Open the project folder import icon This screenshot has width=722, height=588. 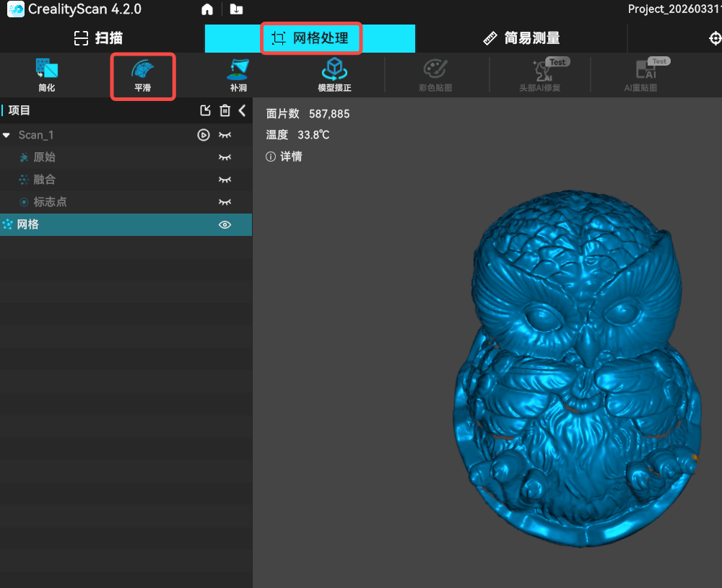pos(236,9)
